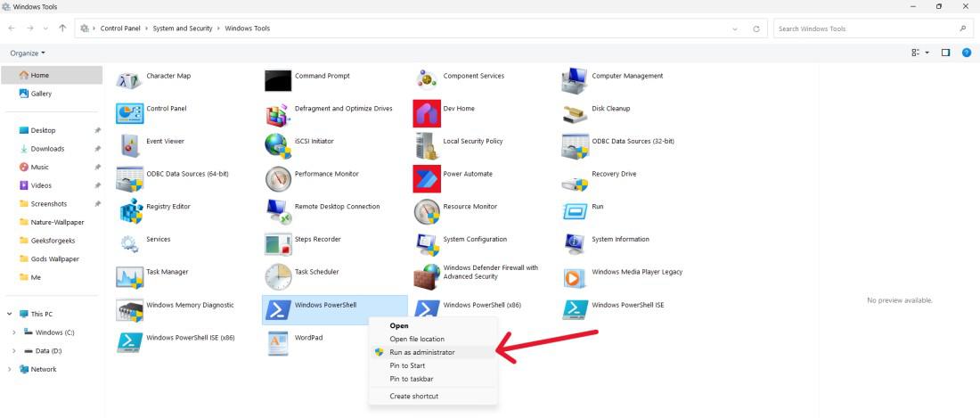Open Home in the sidebar
This screenshot has height=418, width=980.
pos(52,76)
